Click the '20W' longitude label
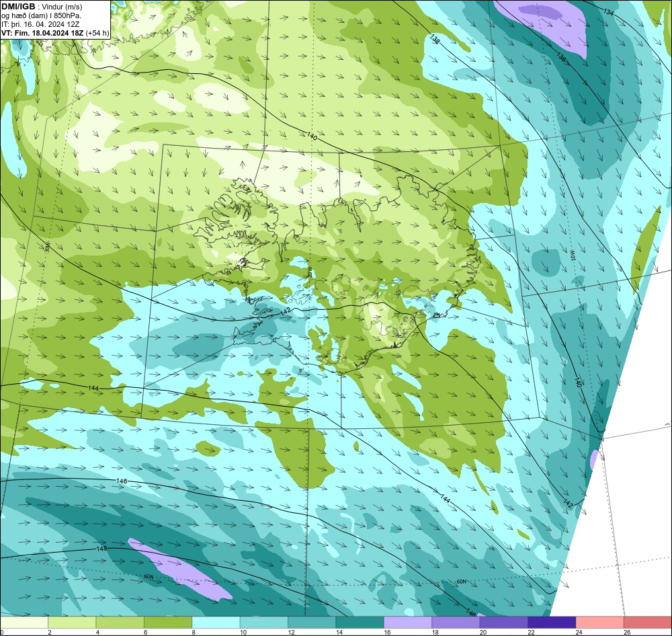Viewport: 672px width, 636px height. [310, 273]
